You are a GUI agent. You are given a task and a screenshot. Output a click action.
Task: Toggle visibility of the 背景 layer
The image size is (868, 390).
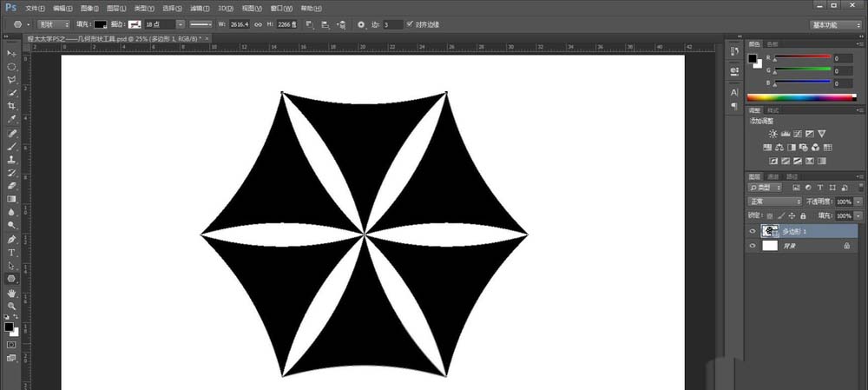(753, 247)
